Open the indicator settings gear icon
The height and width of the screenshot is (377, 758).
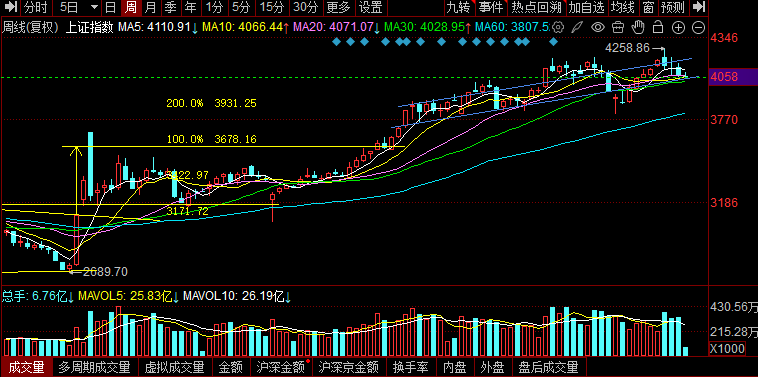tap(558, 27)
